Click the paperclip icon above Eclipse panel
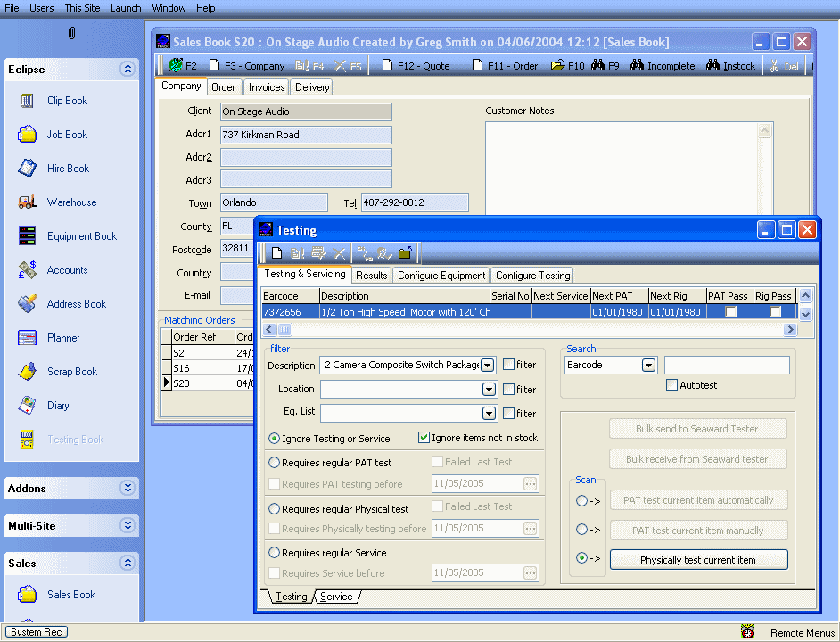Viewport: 840px width, 642px height. click(71, 33)
